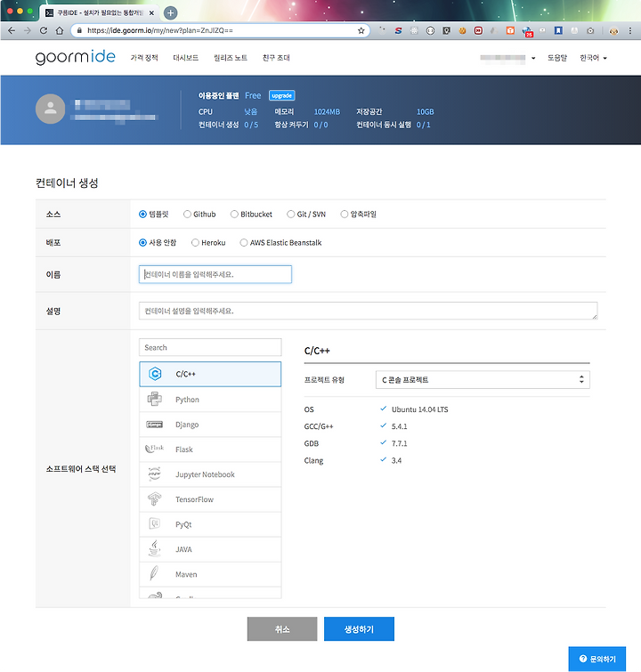641x672 pixels.
Task: Select the Git / SVN radio button
Action: click(291, 214)
